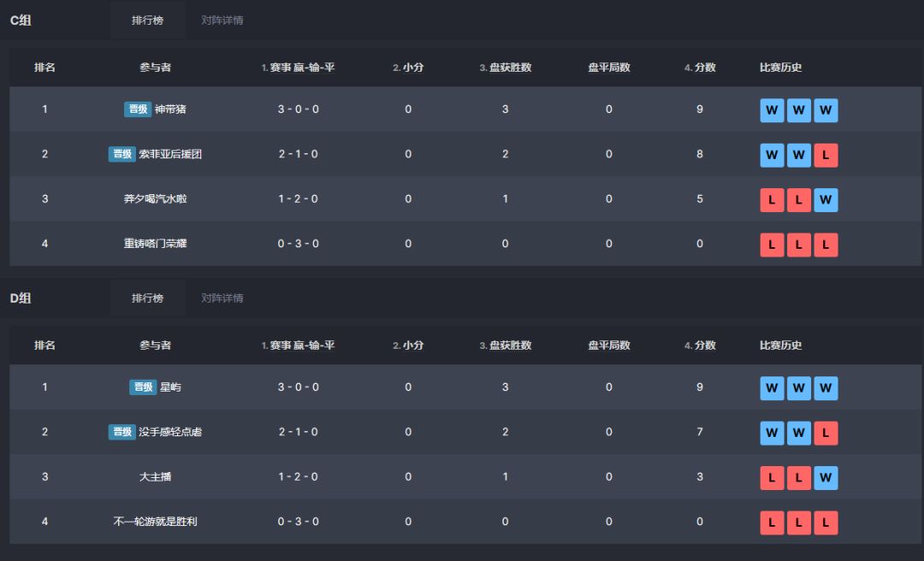The height and width of the screenshot is (561, 924).
Task: Click the first L badge for 重铸喀门荣耀
Action: point(772,245)
